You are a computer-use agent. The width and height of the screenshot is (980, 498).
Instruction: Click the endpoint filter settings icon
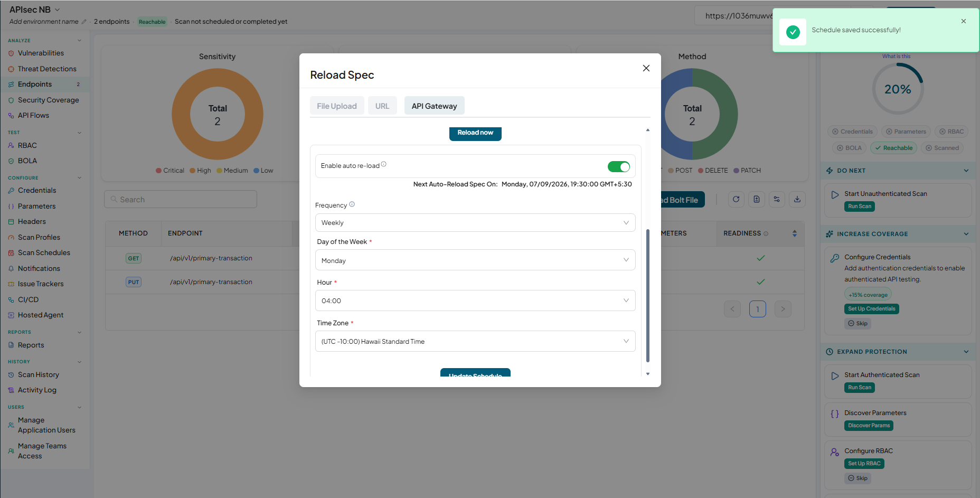777,199
